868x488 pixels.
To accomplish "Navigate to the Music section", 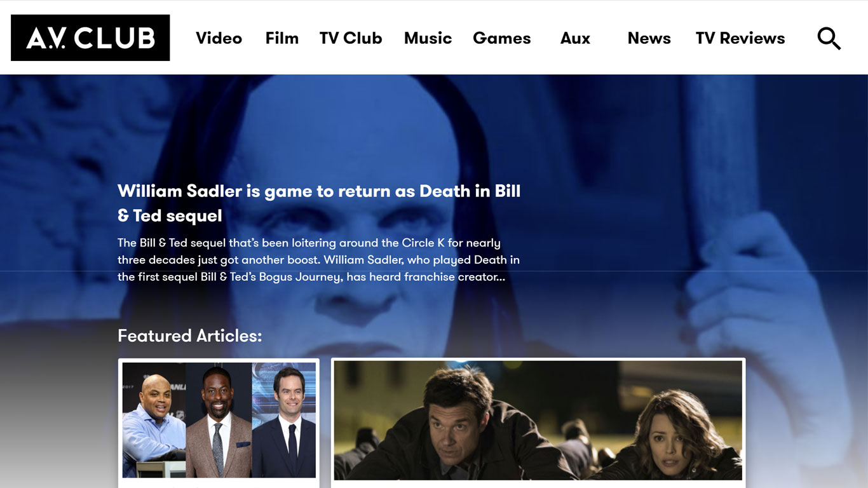I will pyautogui.click(x=428, y=38).
